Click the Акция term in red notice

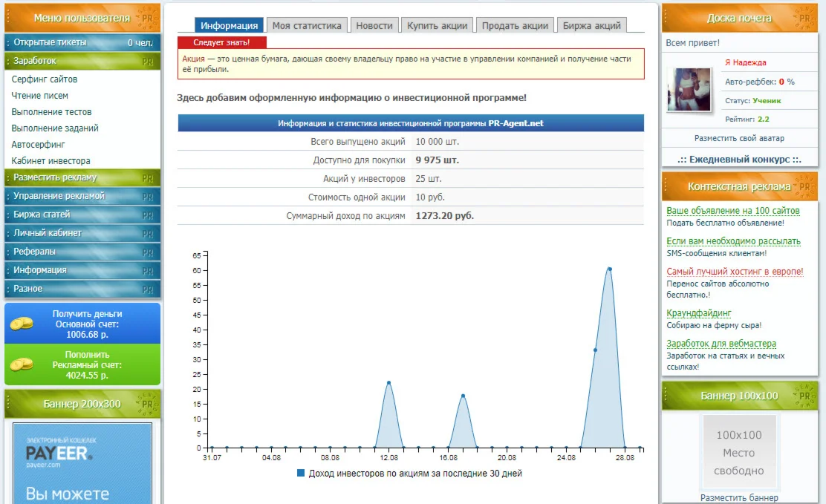click(x=193, y=59)
